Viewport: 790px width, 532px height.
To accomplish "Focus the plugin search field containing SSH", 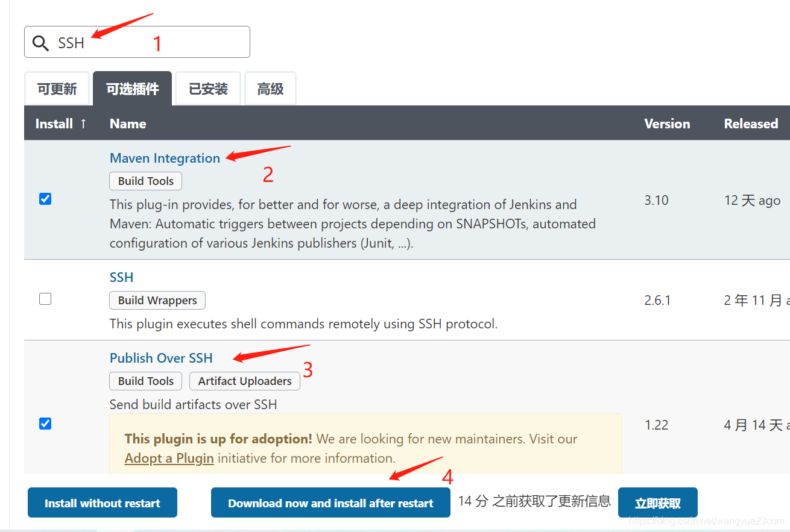I will 137,42.
